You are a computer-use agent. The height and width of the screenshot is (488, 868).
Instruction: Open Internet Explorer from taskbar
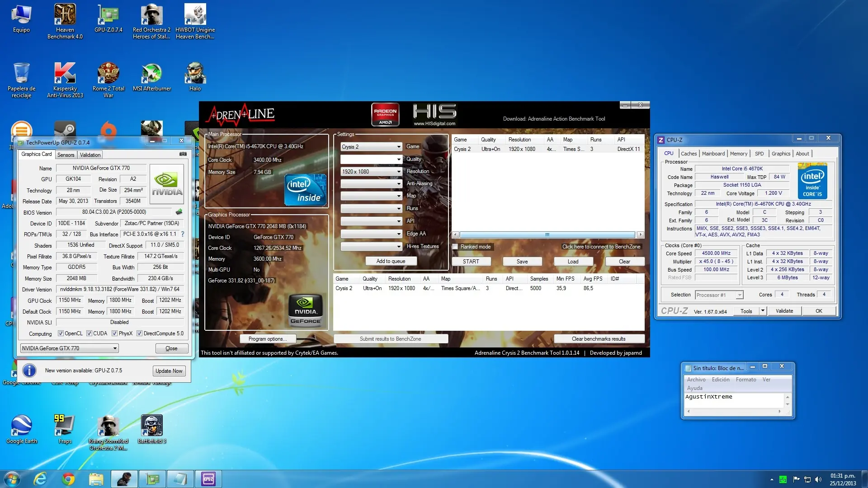[40, 479]
